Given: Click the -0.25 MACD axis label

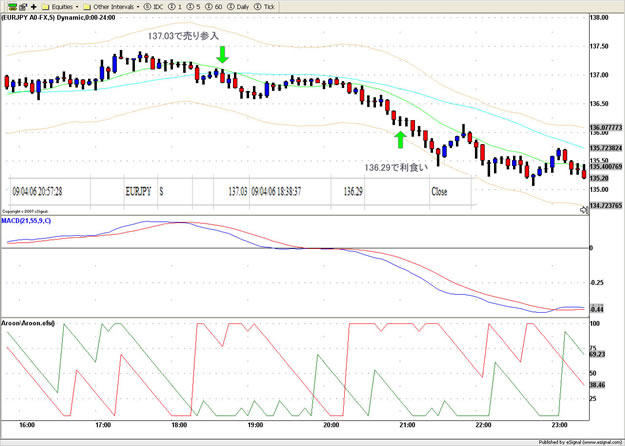Looking at the screenshot, I should click(597, 283).
